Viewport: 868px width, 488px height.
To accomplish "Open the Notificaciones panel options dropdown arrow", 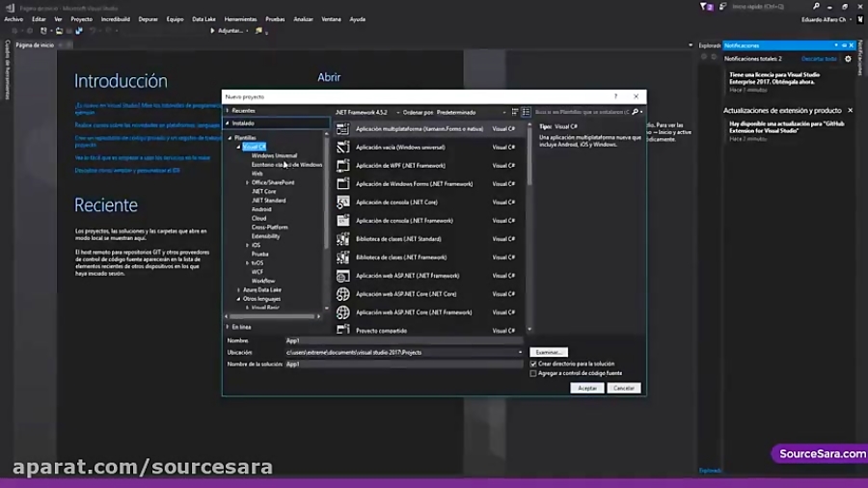I will coord(836,45).
